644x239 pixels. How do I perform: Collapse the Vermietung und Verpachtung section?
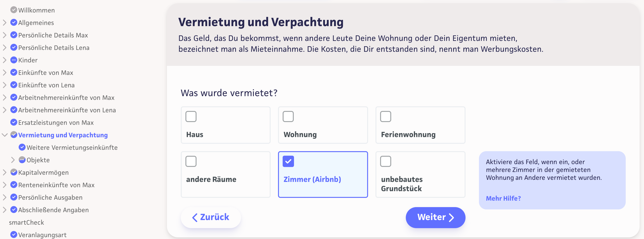[4, 135]
